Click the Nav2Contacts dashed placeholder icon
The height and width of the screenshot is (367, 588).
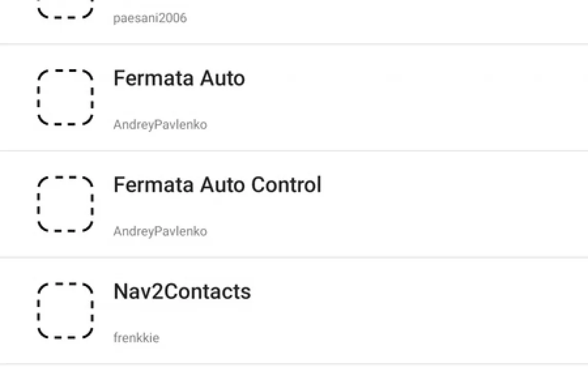(65, 311)
